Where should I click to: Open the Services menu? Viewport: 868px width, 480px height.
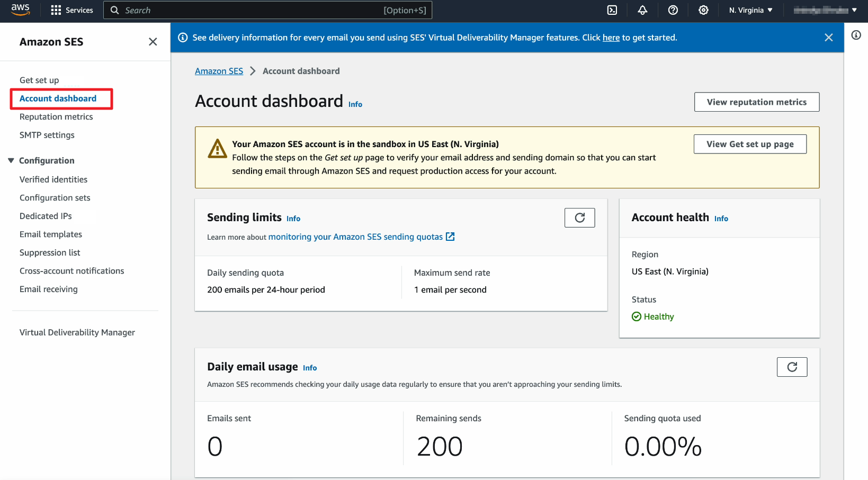click(x=72, y=10)
